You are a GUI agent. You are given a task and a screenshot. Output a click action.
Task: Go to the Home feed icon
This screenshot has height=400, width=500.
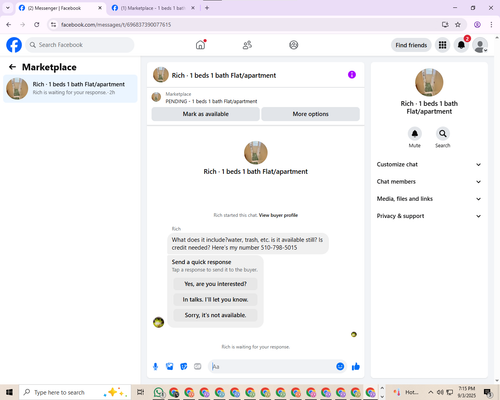pyautogui.click(x=200, y=45)
